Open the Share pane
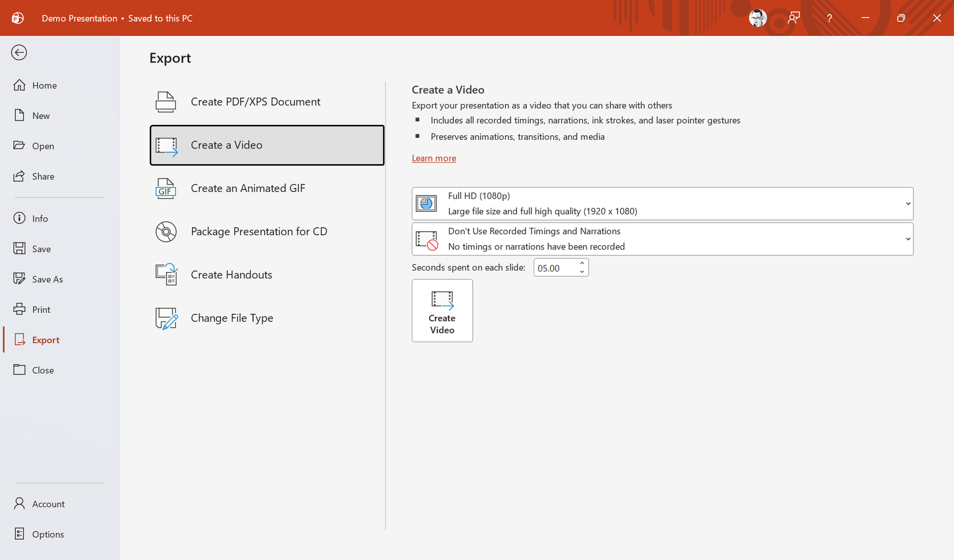Image resolution: width=954 pixels, height=560 pixels. click(x=43, y=176)
